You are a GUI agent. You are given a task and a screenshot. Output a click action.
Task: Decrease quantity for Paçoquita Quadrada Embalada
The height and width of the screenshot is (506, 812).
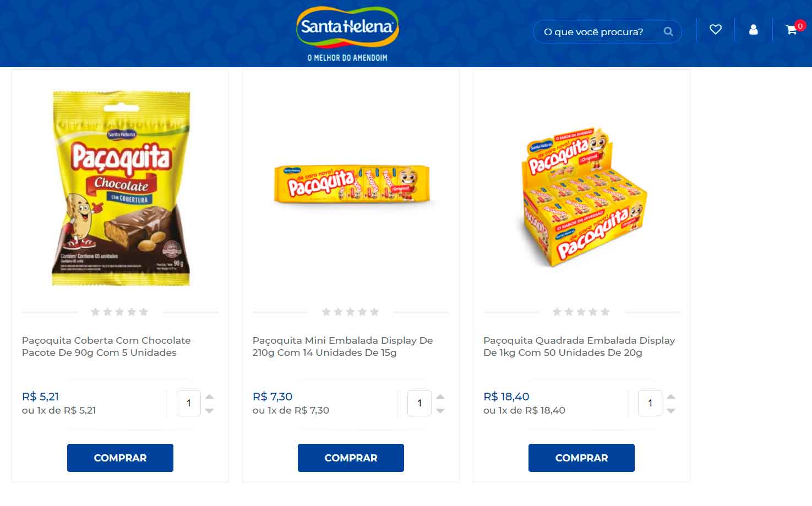pyautogui.click(x=671, y=411)
